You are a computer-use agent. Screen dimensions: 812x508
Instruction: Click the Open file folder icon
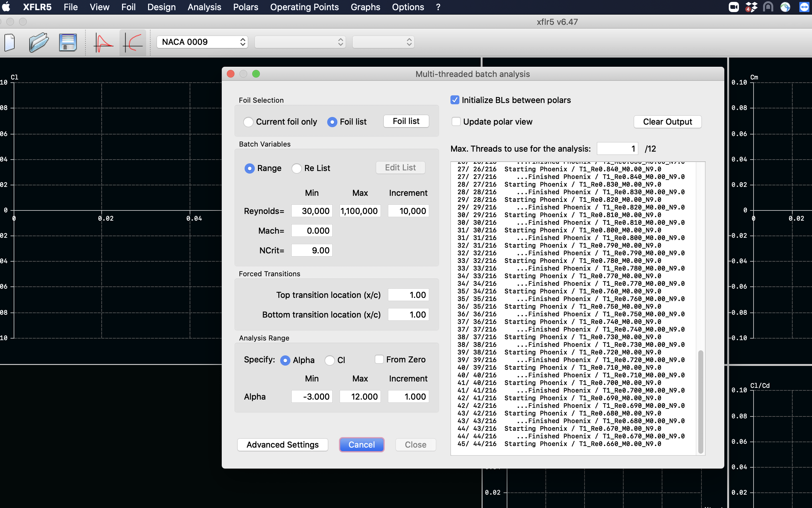(x=39, y=42)
